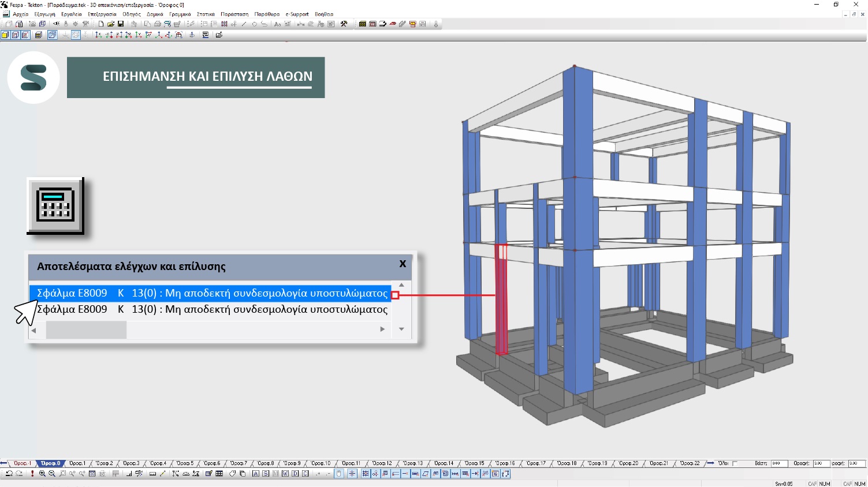Switch to the Όροφ.1 floor tab
Image resolution: width=868 pixels, height=487 pixels.
pos(77,463)
